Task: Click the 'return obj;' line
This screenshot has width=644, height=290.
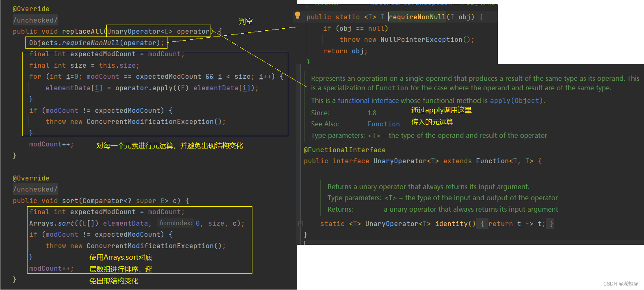Action: click(x=345, y=51)
